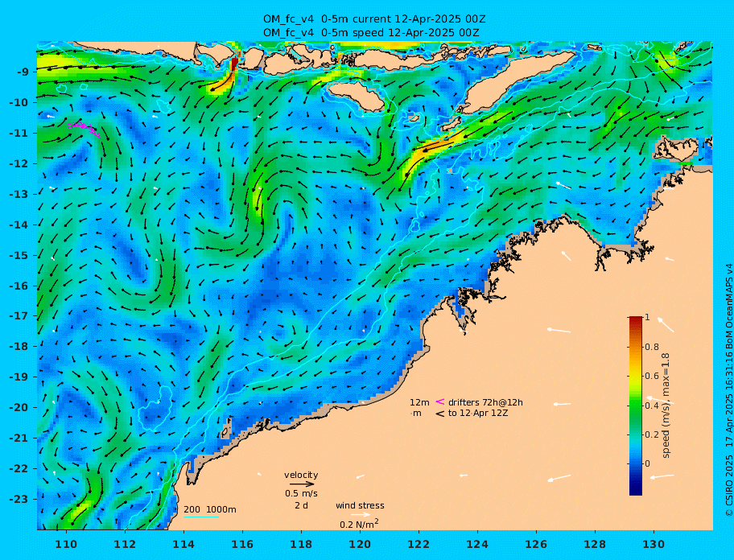Click the '0.2 N/m2' legend value
The image size is (734, 560).
[x=359, y=524]
